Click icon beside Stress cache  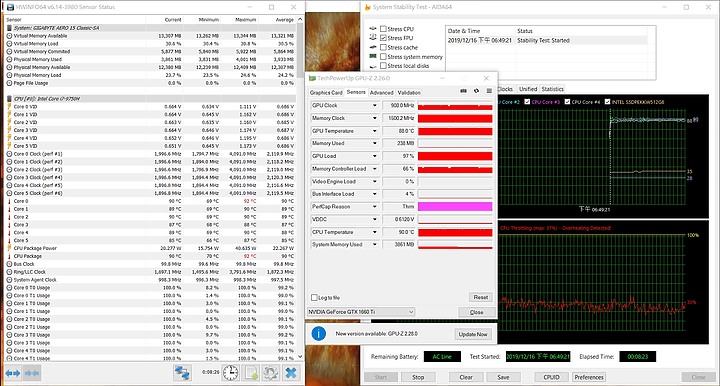[x=373, y=47]
